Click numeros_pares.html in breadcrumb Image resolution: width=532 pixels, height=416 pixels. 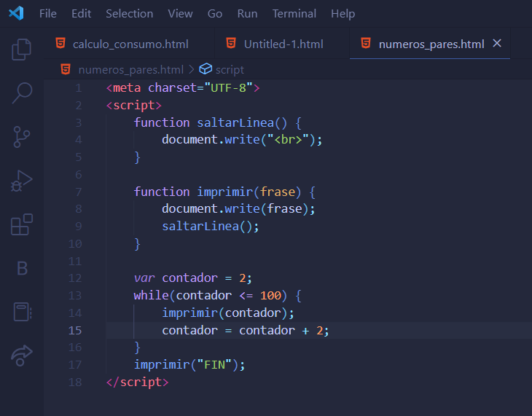pos(131,69)
